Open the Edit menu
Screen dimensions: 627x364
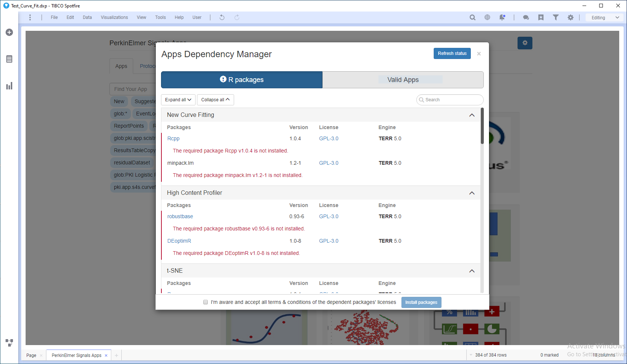point(70,17)
